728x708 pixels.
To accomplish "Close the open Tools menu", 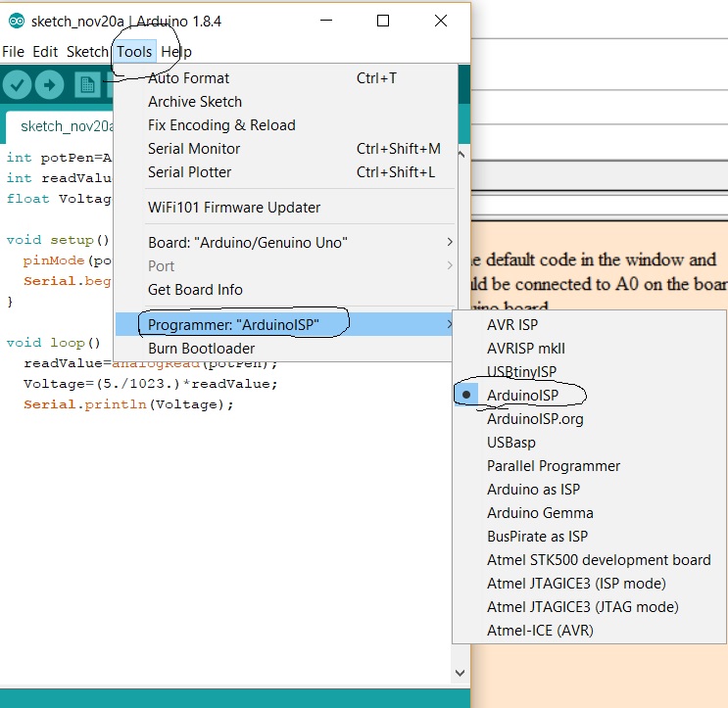I will click(134, 52).
